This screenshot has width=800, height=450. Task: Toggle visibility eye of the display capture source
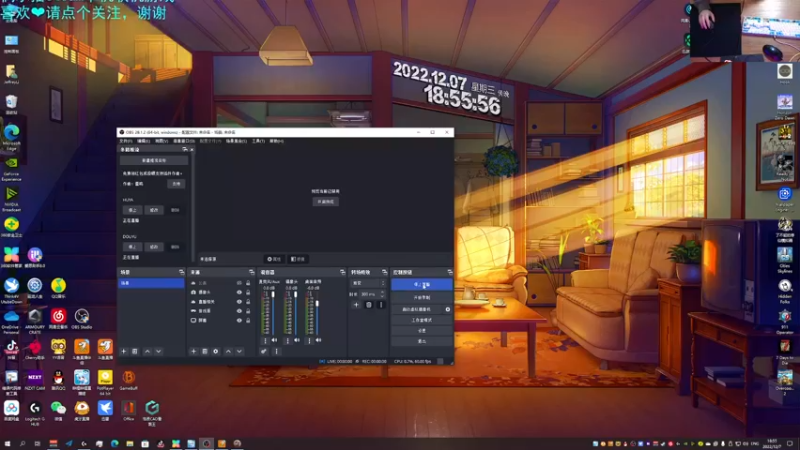tap(239, 320)
